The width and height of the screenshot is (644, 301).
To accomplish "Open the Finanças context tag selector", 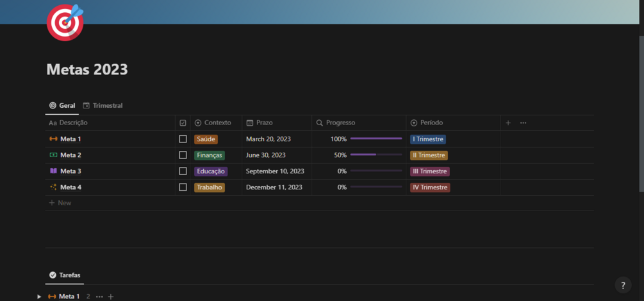I will (x=210, y=155).
